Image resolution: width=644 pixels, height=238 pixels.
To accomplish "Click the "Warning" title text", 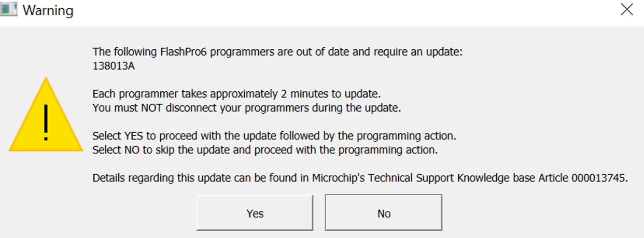I will tap(48, 10).
